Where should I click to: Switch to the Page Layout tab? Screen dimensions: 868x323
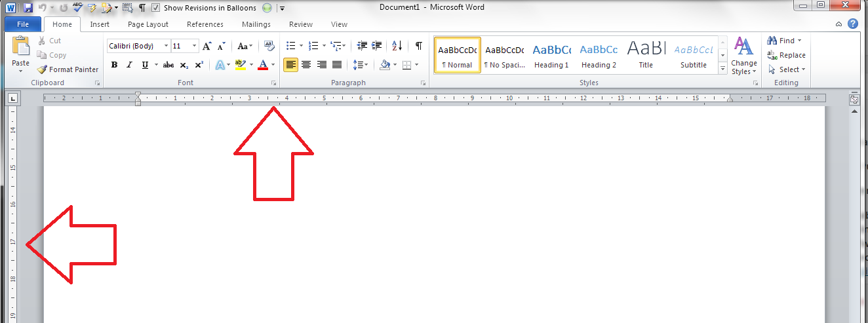click(x=148, y=24)
